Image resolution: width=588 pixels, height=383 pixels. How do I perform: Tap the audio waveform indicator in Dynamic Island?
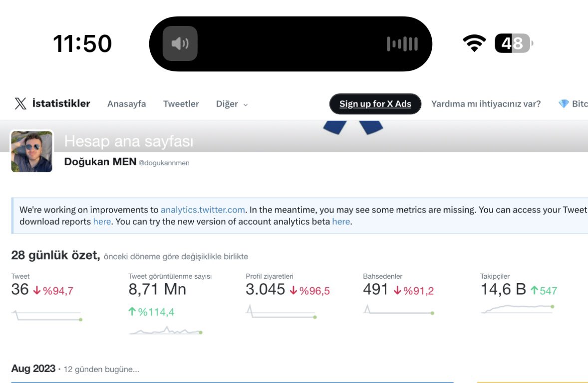tap(402, 44)
